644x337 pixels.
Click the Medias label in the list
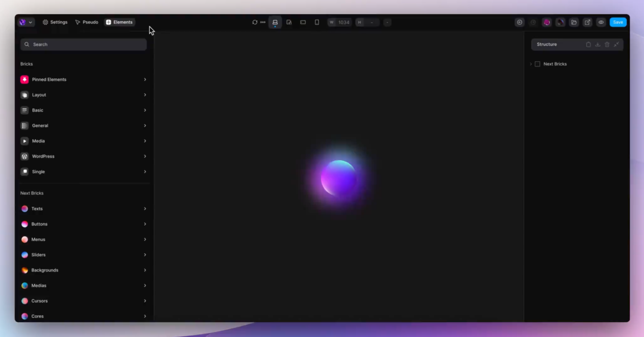pyautogui.click(x=39, y=285)
